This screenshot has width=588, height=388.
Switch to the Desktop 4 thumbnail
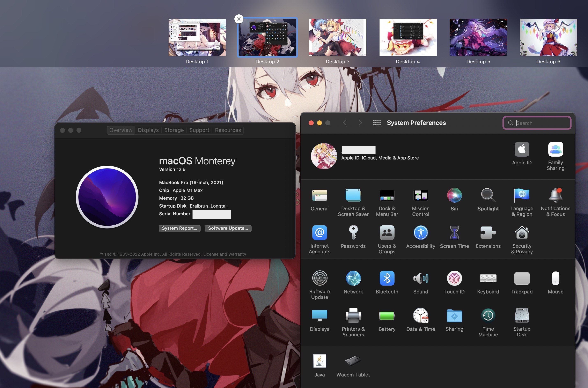[x=407, y=37]
